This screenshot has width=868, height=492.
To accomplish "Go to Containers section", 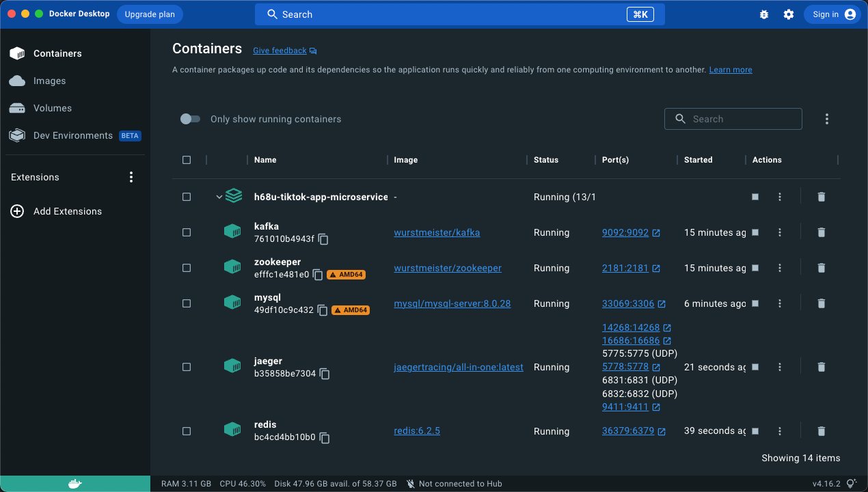I will coord(75,53).
